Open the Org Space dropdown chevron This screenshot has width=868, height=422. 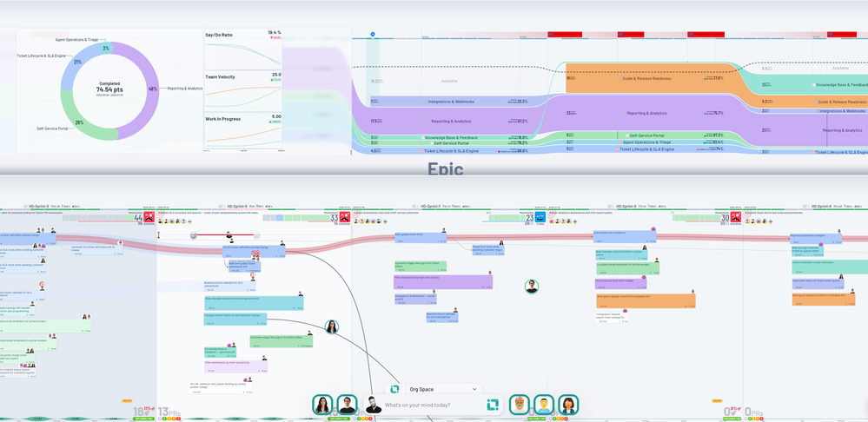coord(474,389)
